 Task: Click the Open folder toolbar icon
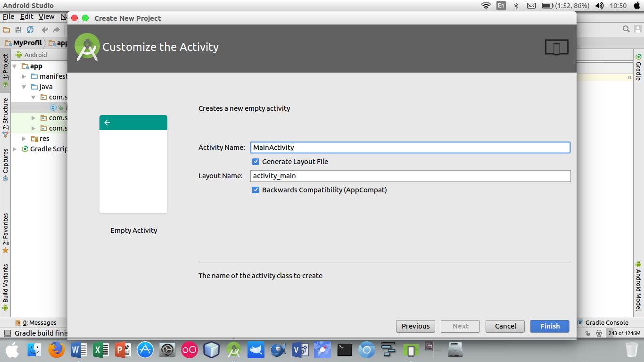point(7,30)
